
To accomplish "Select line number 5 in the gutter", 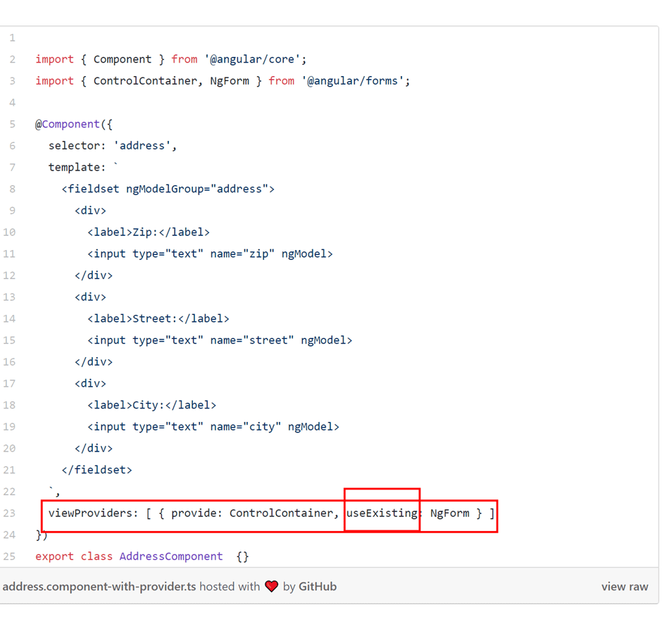I will point(13,124).
